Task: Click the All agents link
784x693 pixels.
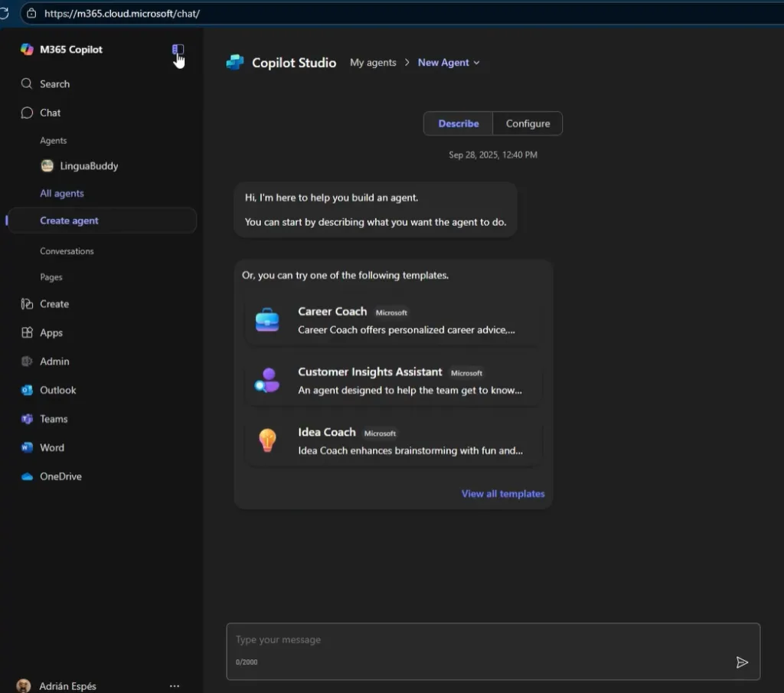Action: point(62,194)
